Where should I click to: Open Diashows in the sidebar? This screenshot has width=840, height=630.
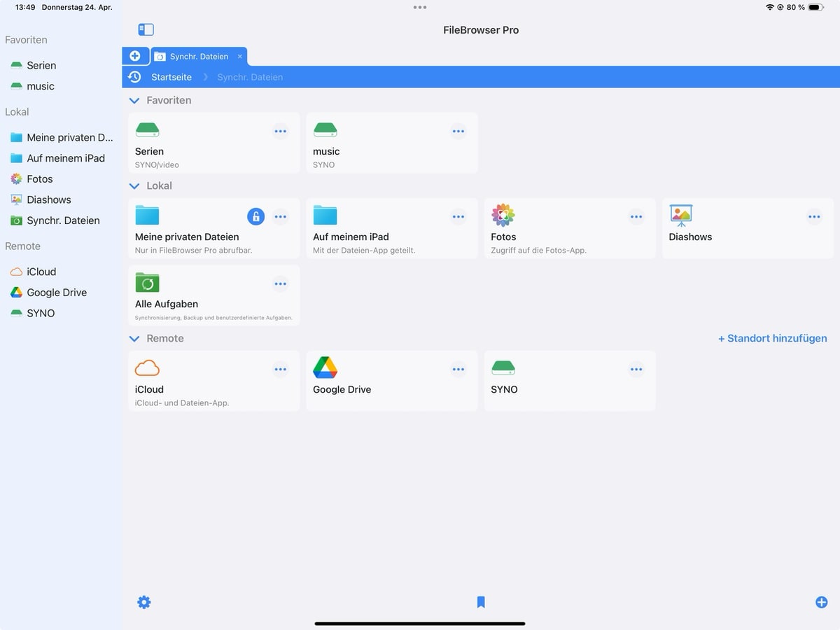[x=48, y=199]
